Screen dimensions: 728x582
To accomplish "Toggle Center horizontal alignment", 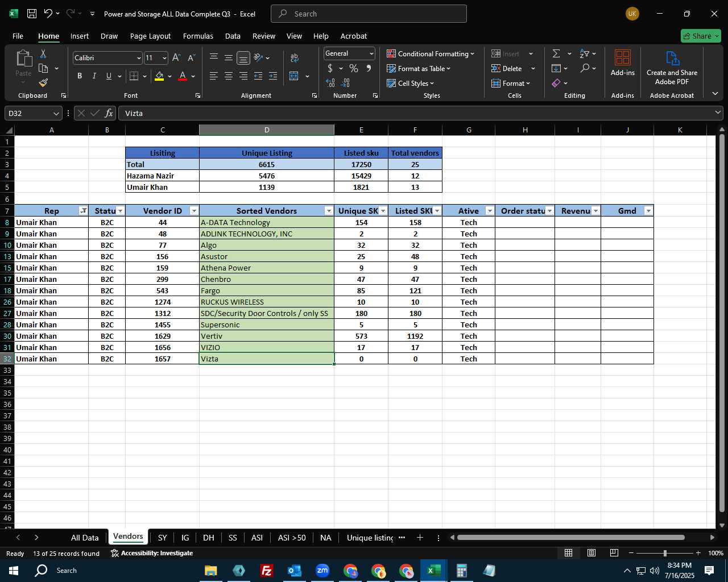I will coord(229,76).
